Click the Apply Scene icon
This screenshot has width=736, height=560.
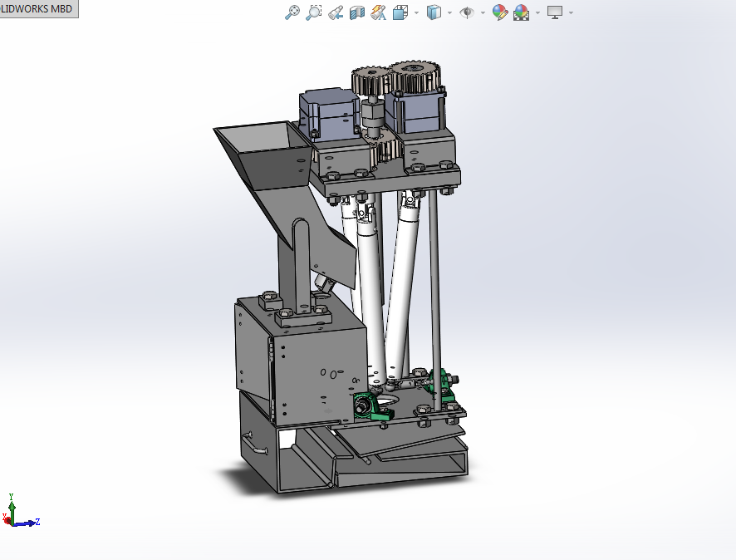point(521,12)
